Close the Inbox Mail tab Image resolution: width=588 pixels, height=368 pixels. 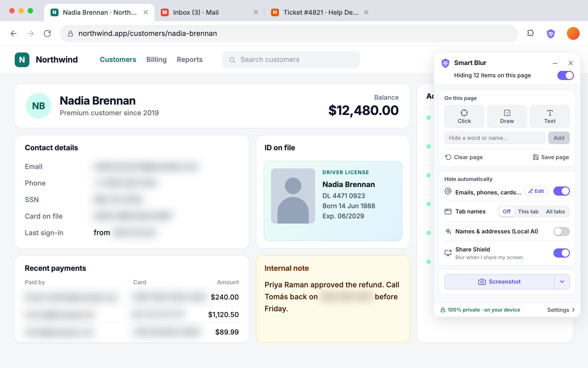pos(256,12)
